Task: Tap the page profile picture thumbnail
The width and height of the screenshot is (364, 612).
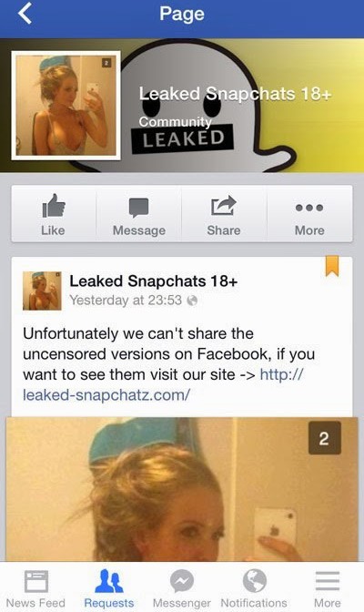Action: click(66, 106)
